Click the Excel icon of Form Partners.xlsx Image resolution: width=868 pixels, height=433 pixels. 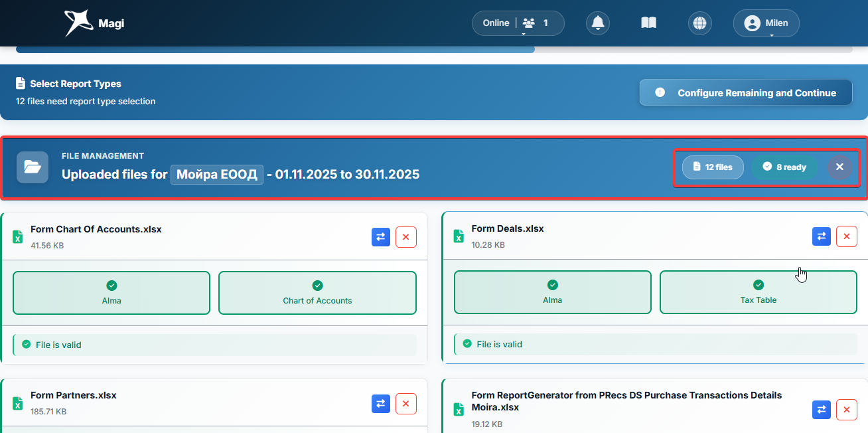[18, 403]
